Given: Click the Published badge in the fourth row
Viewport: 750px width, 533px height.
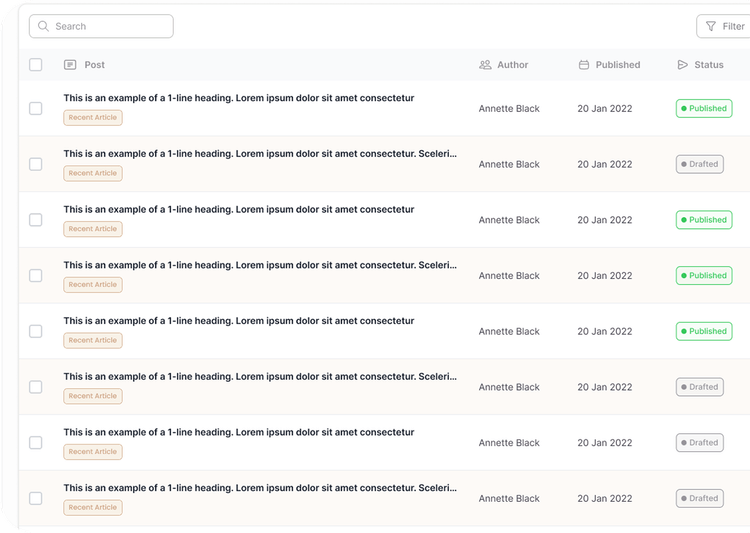Looking at the screenshot, I should pos(704,276).
